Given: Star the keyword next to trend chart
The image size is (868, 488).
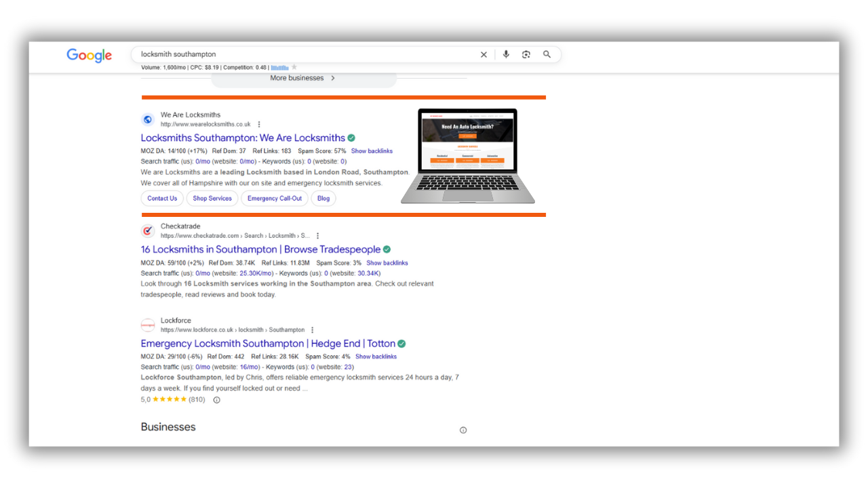Looking at the screenshot, I should [294, 67].
